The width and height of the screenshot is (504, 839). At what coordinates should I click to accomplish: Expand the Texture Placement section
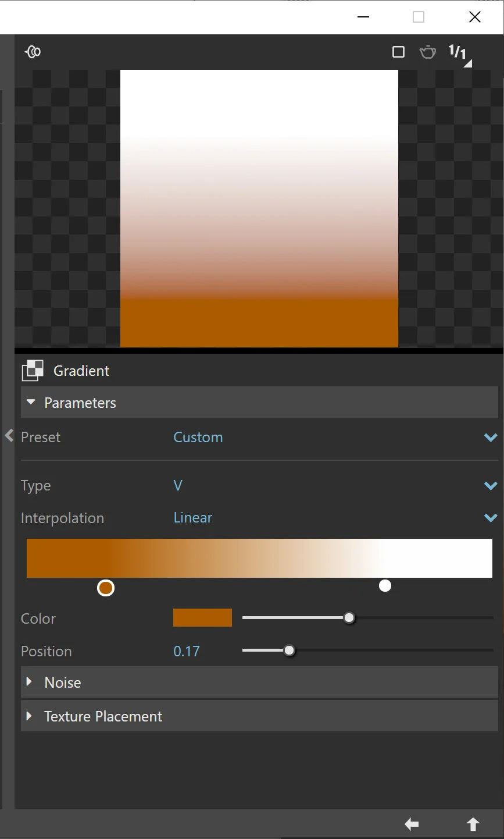[x=30, y=716]
